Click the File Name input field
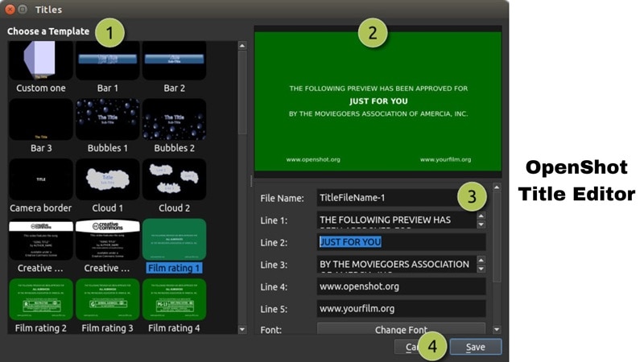The height and width of the screenshot is (362, 644). point(401,198)
